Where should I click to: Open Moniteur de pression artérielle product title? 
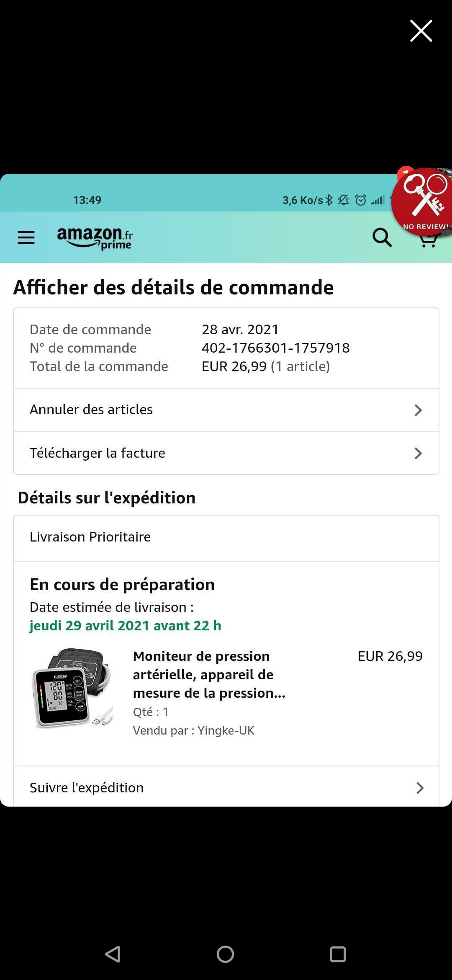(x=209, y=674)
